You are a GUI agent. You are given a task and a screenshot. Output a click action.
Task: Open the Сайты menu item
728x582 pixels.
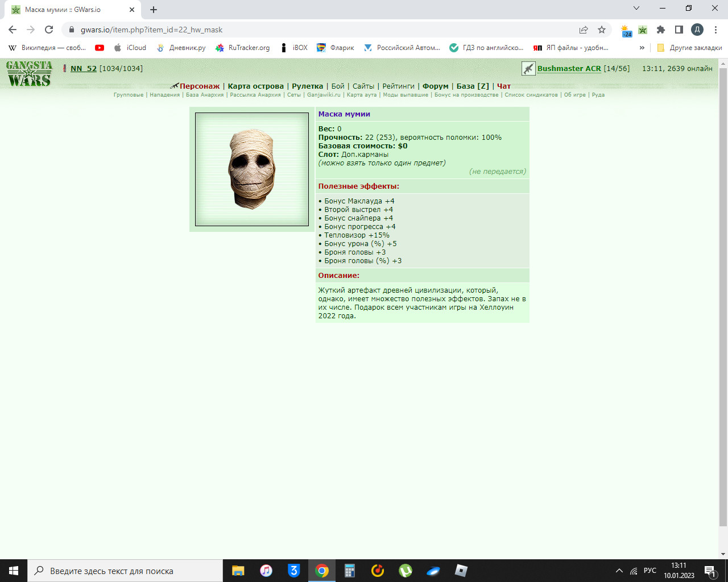(363, 86)
